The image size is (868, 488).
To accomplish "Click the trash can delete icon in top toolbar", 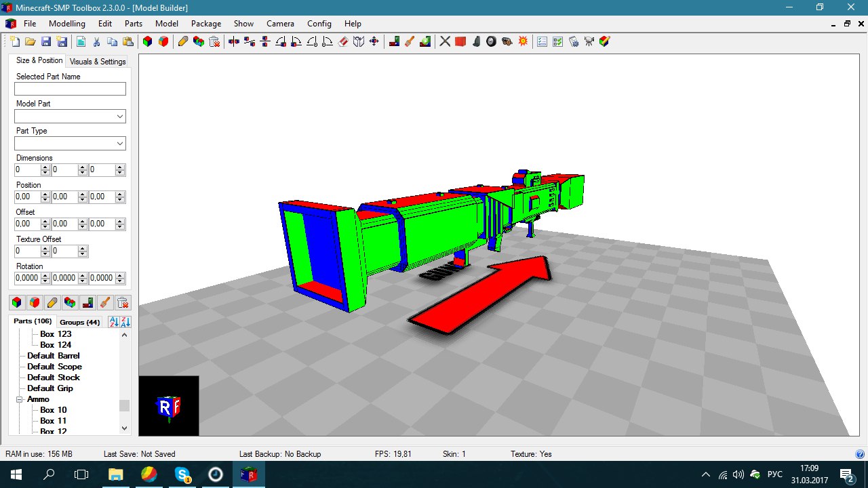I will tap(214, 41).
